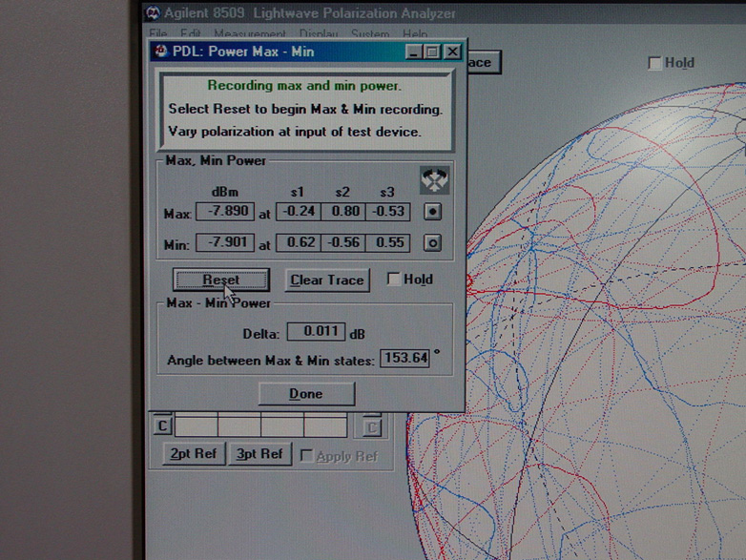Viewport: 746px width, 560px height.
Task: Click the Min s2 value -0.56
Action: coord(343,242)
